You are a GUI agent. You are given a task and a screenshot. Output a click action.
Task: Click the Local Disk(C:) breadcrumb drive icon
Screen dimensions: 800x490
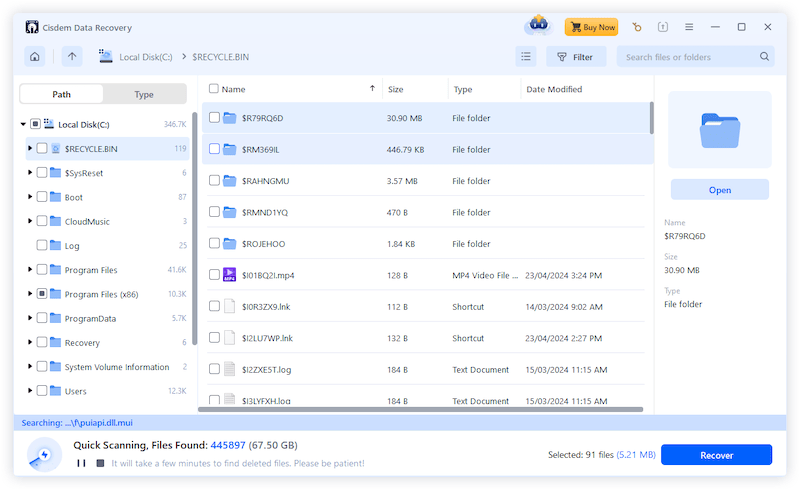pos(106,56)
